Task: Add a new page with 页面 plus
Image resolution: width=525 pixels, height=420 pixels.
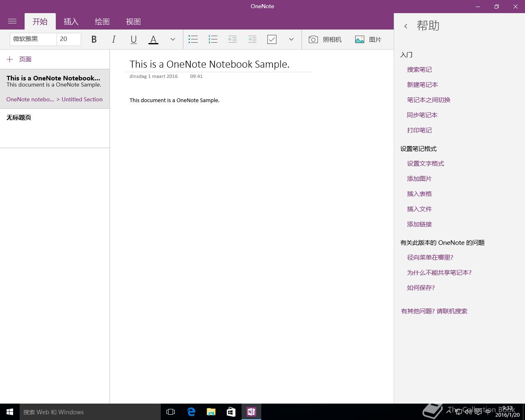Action: (x=19, y=59)
